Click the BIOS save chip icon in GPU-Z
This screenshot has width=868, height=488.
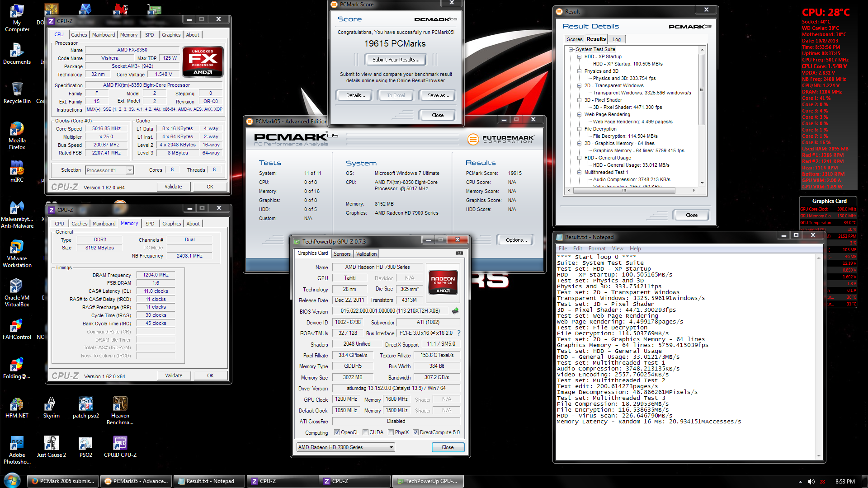tap(455, 311)
